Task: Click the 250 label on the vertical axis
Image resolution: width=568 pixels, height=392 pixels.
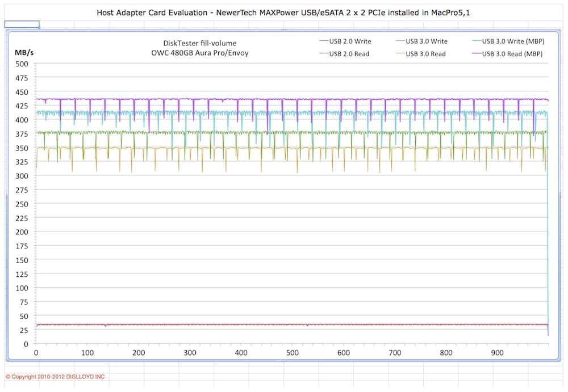Action: (x=22, y=204)
